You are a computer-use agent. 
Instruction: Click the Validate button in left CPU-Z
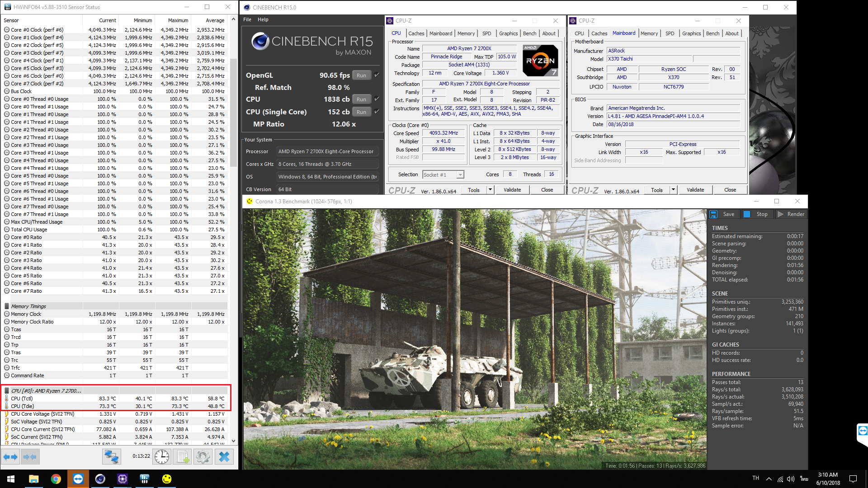(x=512, y=190)
